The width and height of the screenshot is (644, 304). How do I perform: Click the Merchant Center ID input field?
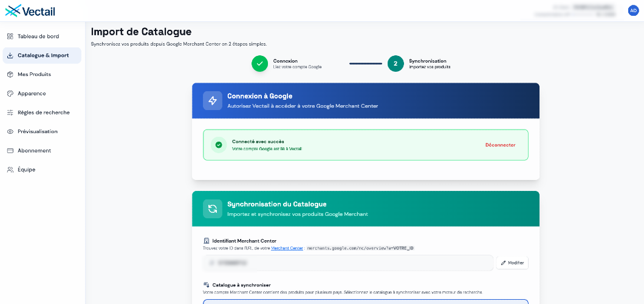(348, 263)
